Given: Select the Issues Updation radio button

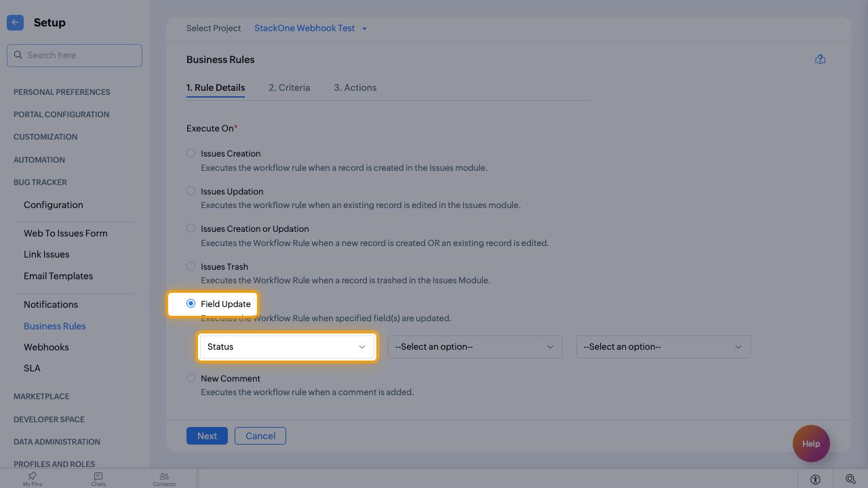Looking at the screenshot, I should [x=191, y=191].
